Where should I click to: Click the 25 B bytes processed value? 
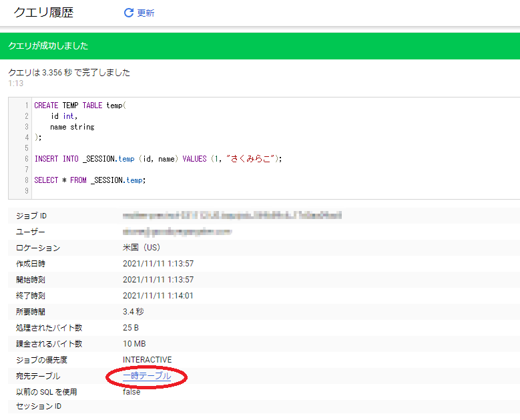[131, 328]
